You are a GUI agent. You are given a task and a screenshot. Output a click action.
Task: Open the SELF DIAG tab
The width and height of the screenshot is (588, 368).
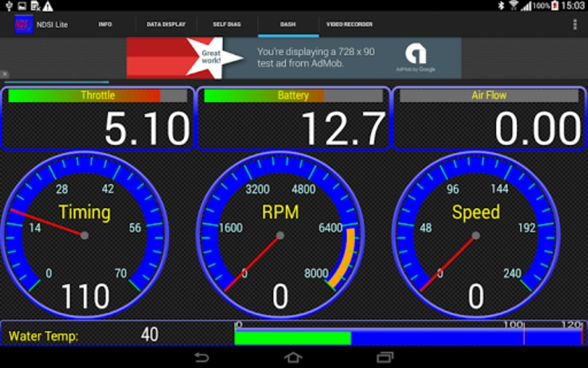[227, 25]
